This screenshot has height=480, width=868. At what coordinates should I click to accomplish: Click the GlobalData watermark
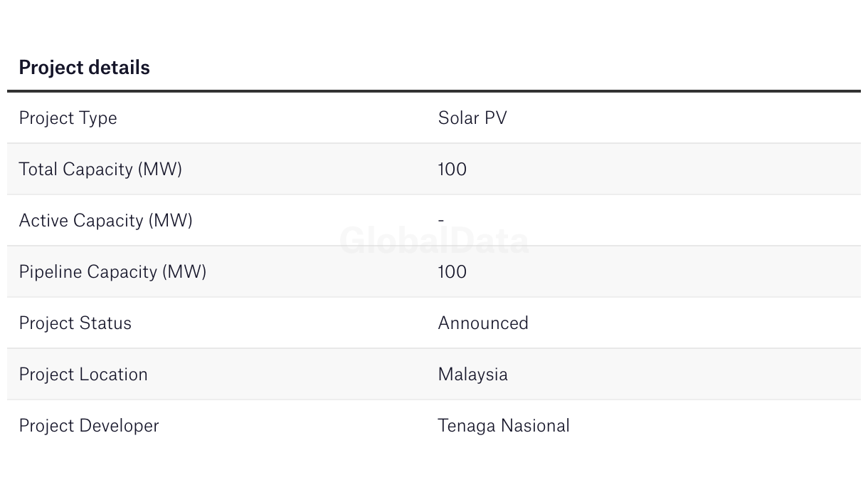point(434,241)
